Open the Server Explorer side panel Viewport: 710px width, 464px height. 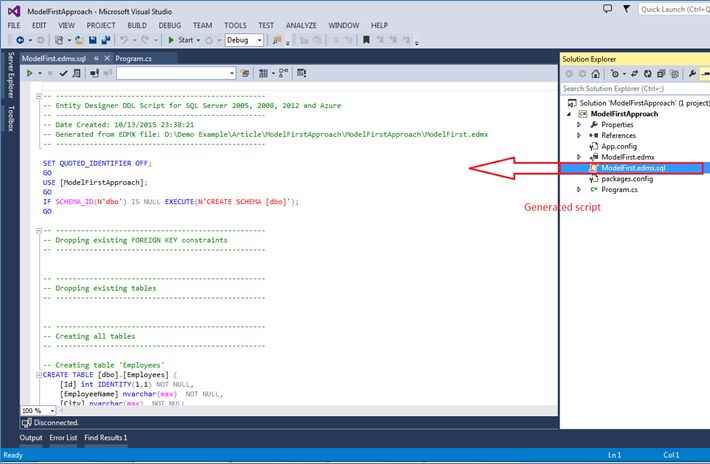[11, 75]
